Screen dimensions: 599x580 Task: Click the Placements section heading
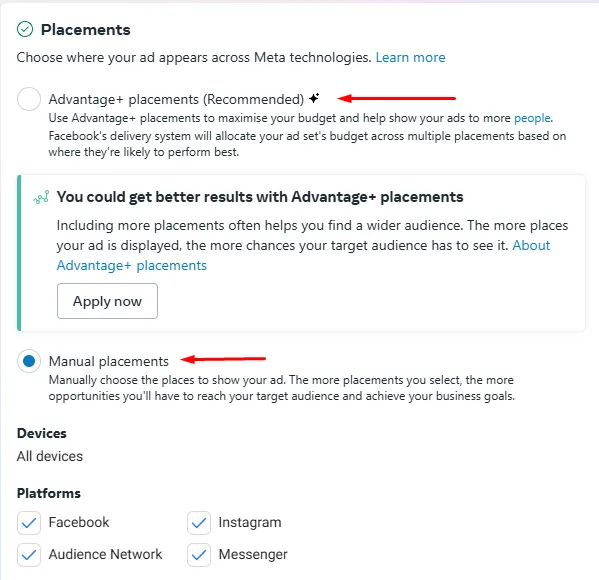[86, 29]
